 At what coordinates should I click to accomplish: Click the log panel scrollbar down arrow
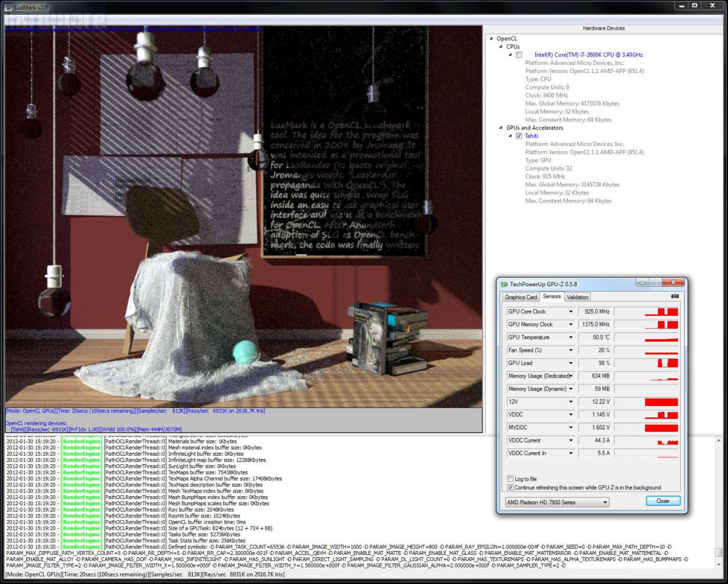click(718, 565)
